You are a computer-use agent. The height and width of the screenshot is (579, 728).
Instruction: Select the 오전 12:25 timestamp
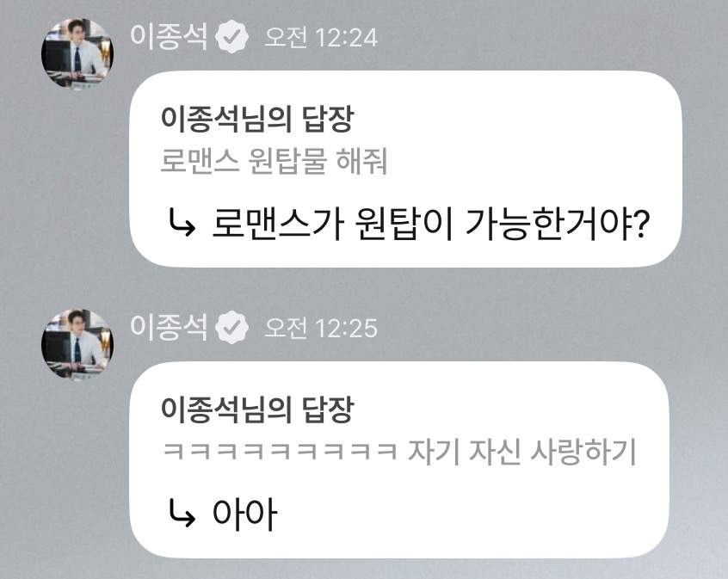coord(321,329)
